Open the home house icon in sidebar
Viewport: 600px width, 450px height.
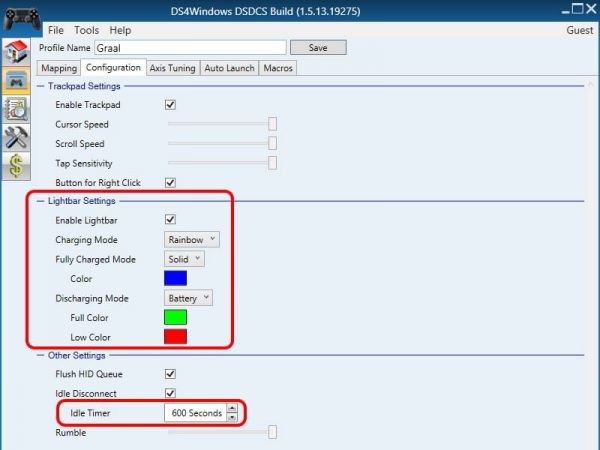coord(16,52)
